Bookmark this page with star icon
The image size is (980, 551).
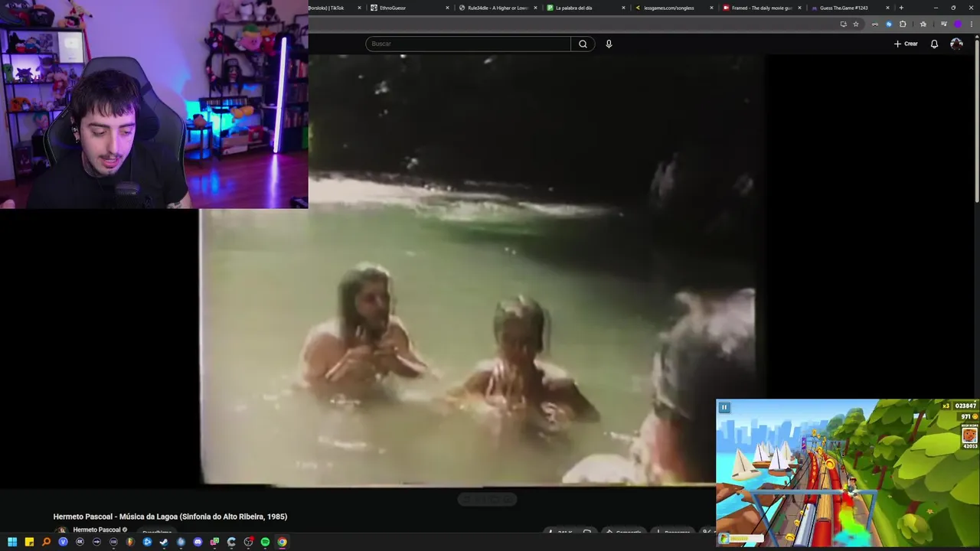click(x=856, y=24)
